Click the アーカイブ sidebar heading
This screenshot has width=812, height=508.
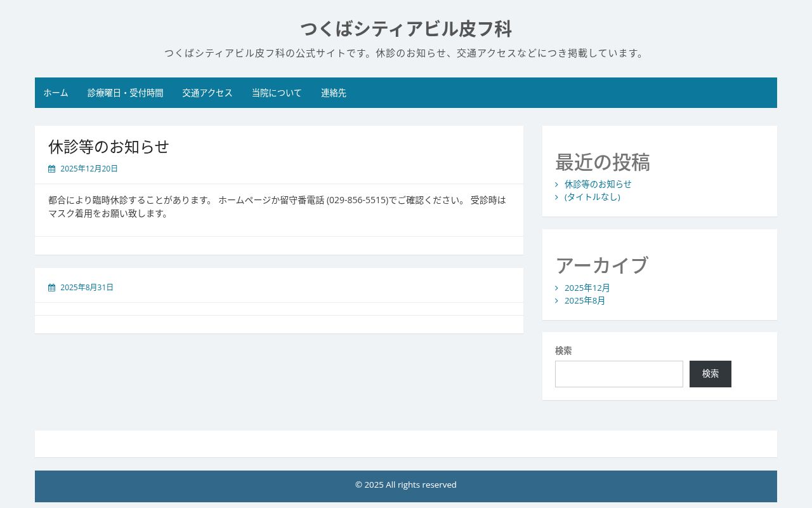(601, 265)
